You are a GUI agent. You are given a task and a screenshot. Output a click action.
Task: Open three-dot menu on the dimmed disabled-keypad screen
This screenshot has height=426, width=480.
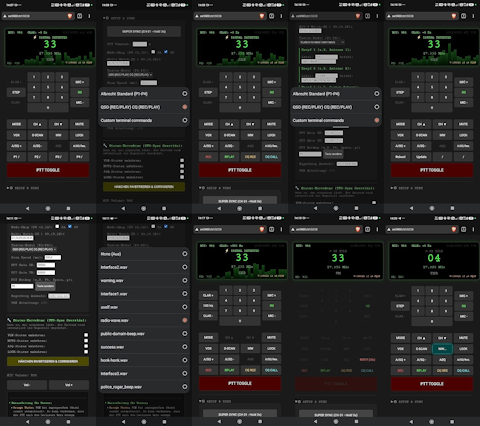[x=377, y=229]
